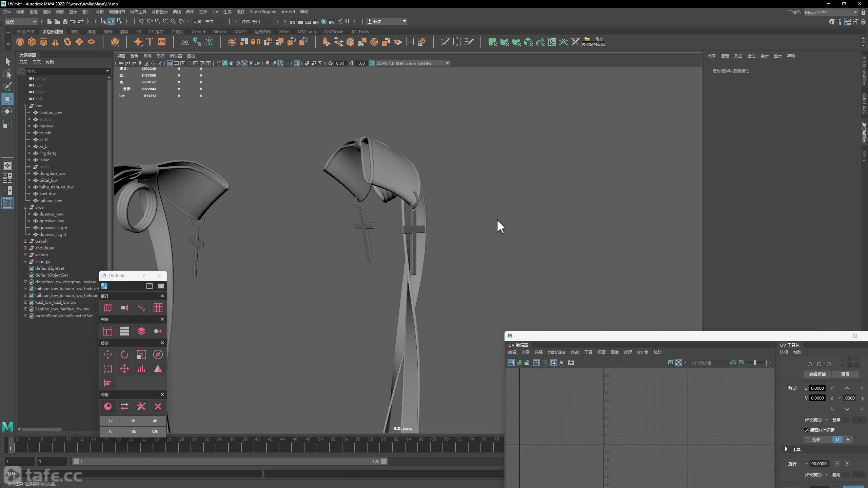The height and width of the screenshot is (488, 868).
Task: Toggle the viewport grid display icon
Action: 170,63
